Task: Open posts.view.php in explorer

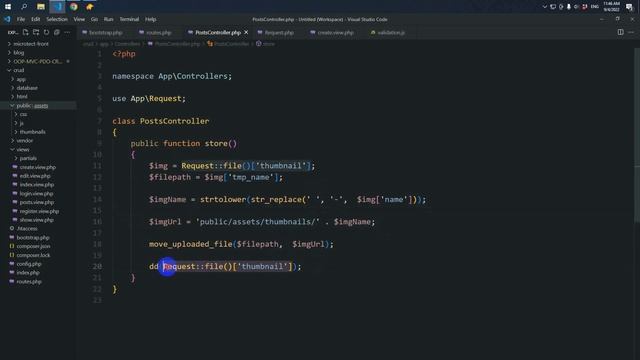Action: [37, 202]
